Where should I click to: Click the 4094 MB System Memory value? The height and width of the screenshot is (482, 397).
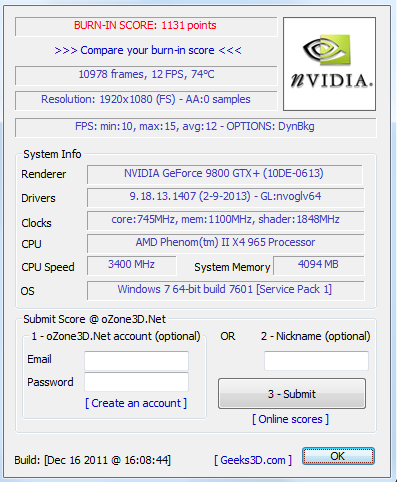[x=319, y=265]
